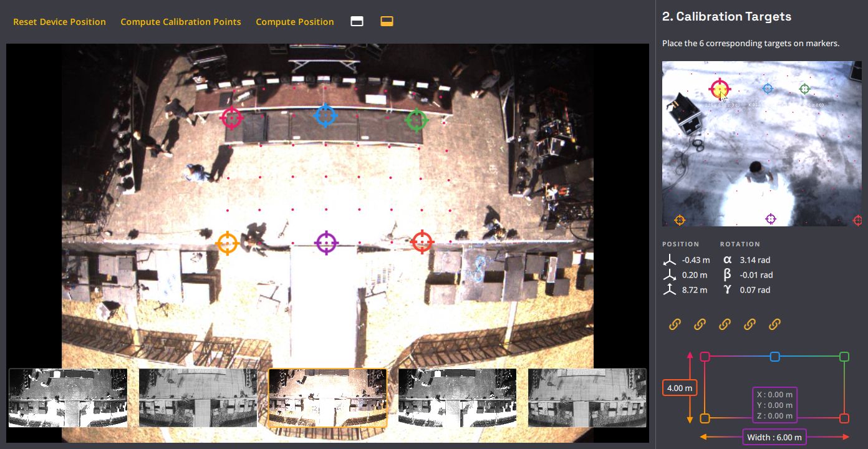Select the blue top-middle node in diagram
The image size is (868, 449).
point(774,357)
